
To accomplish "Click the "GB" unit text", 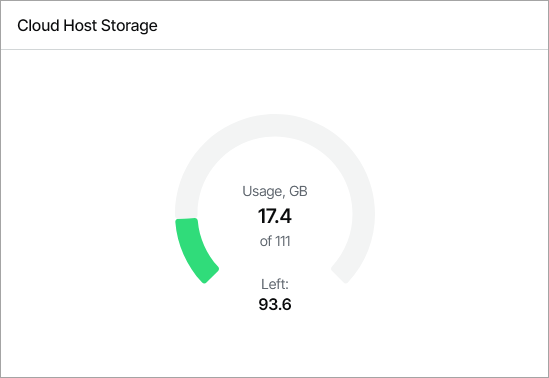I will 298,191.
